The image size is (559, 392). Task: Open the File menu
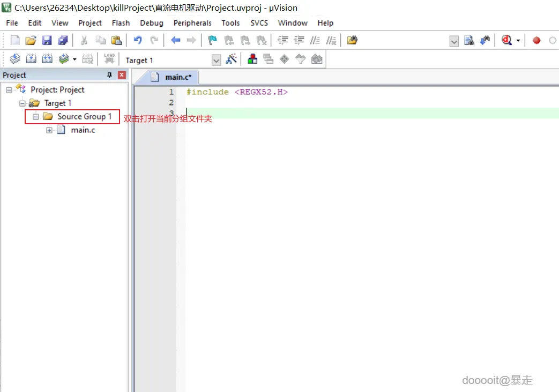point(12,23)
